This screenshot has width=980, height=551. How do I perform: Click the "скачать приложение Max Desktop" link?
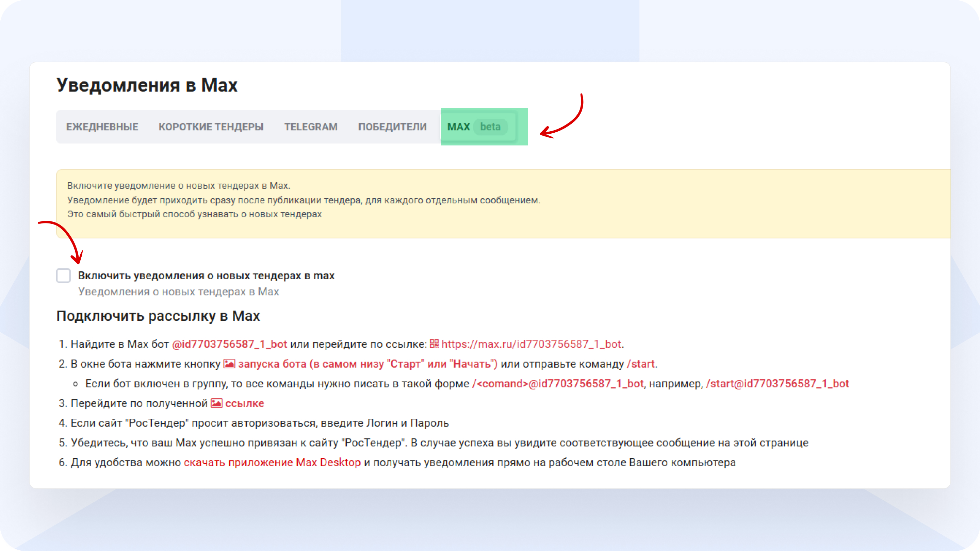[272, 463]
